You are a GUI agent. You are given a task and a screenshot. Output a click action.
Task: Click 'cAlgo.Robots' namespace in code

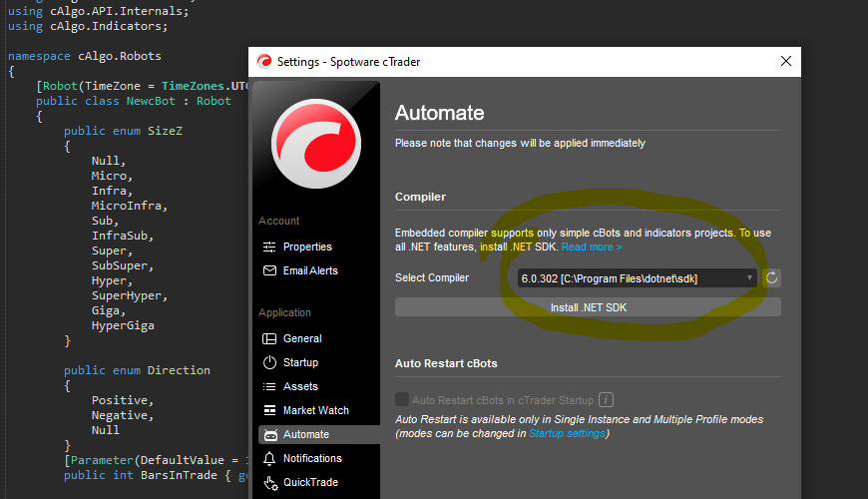tap(120, 57)
